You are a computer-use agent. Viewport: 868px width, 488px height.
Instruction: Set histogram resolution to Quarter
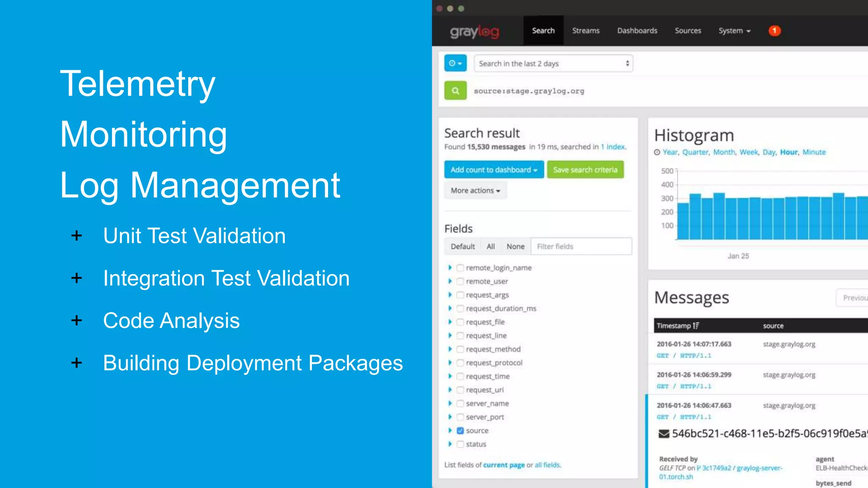click(695, 152)
